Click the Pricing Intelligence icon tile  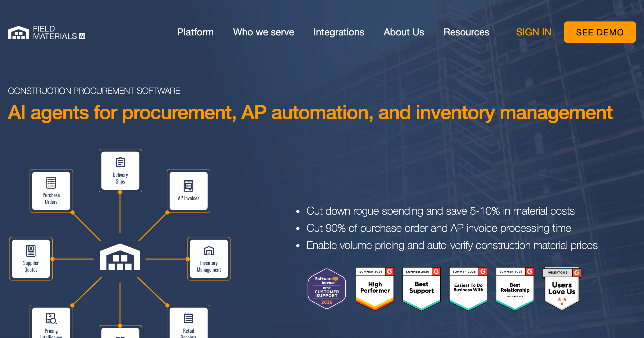click(x=51, y=322)
